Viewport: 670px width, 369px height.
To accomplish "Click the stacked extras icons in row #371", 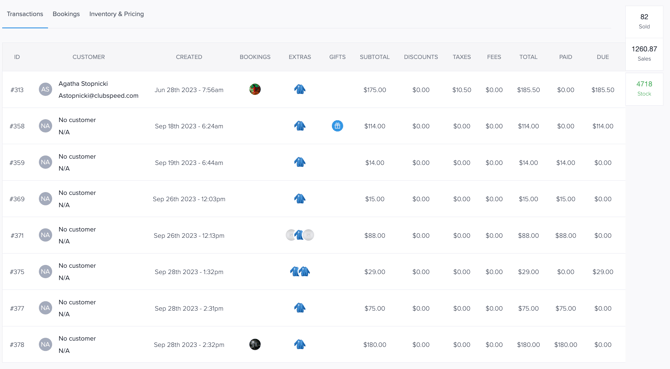I will click(300, 235).
